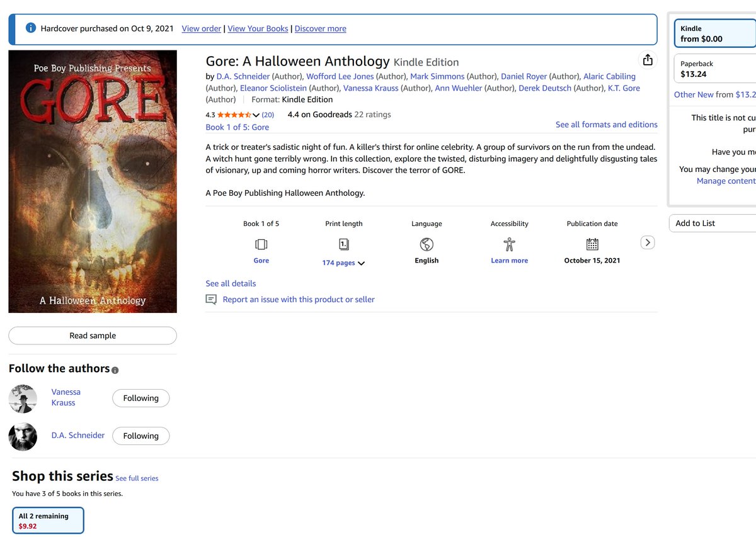Click Manage content link
Image resolution: width=756 pixels, height=537 pixels.
726,181
